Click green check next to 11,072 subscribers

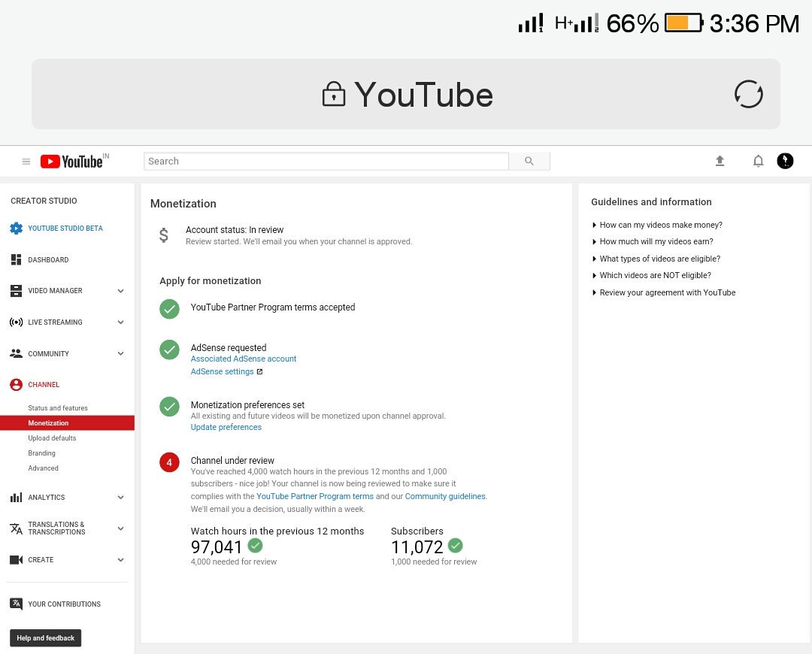(455, 545)
